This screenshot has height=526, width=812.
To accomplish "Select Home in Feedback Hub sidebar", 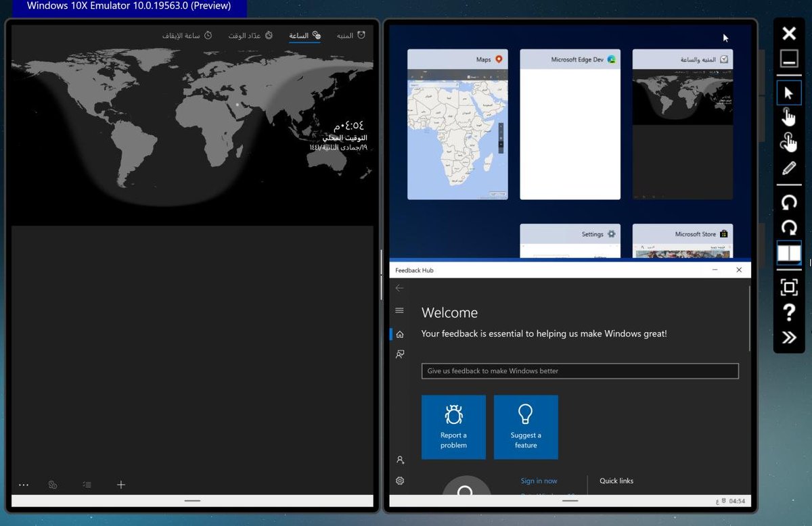I will click(x=399, y=334).
